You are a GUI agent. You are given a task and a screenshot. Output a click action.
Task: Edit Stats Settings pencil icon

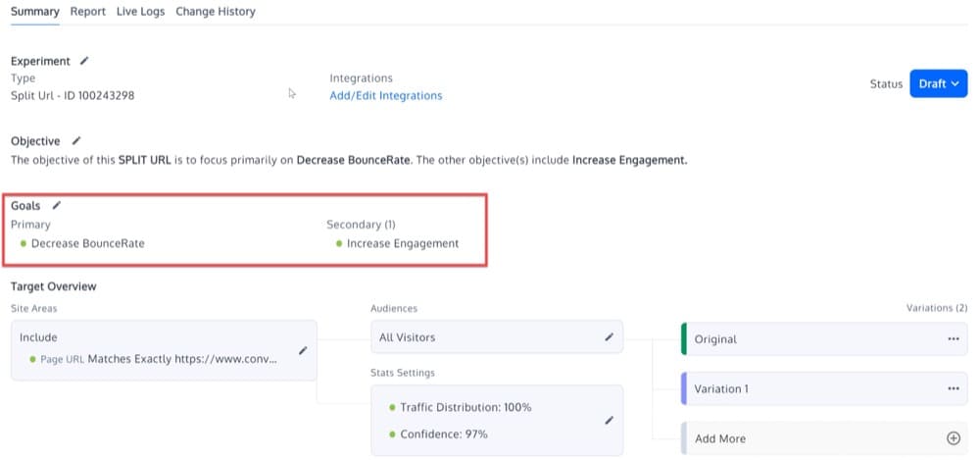[x=610, y=421]
